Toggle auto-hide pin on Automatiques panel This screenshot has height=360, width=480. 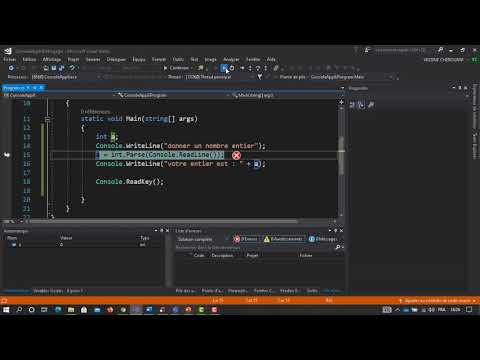[162, 231]
